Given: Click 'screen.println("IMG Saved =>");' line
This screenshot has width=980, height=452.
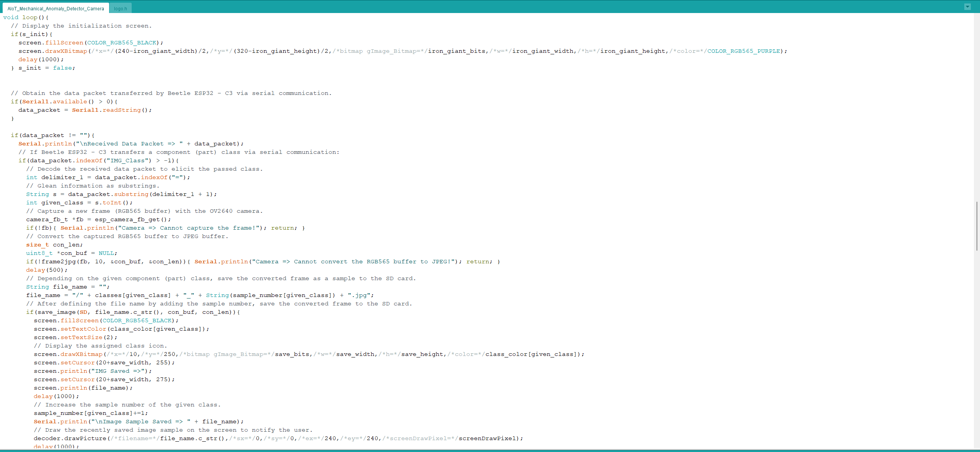Looking at the screenshot, I should click(93, 371).
